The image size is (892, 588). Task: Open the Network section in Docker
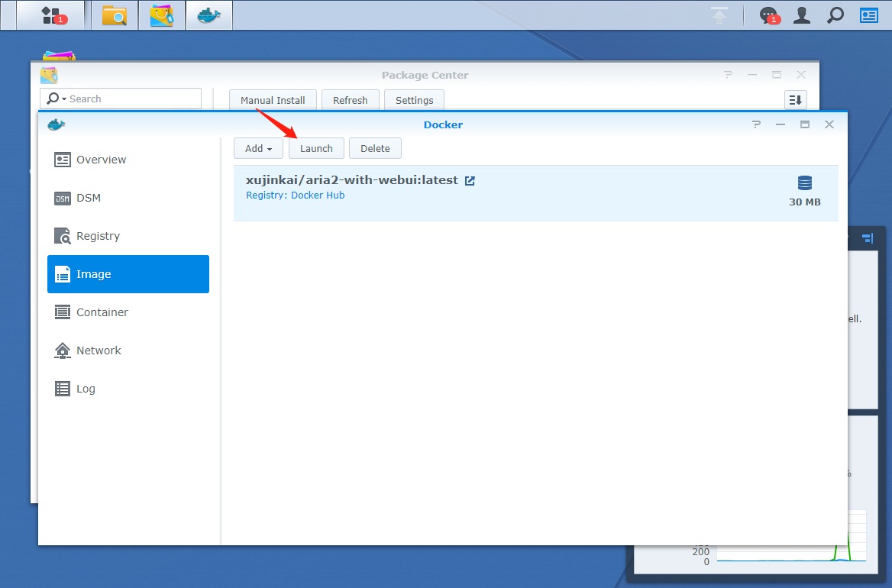pyautogui.click(x=128, y=351)
